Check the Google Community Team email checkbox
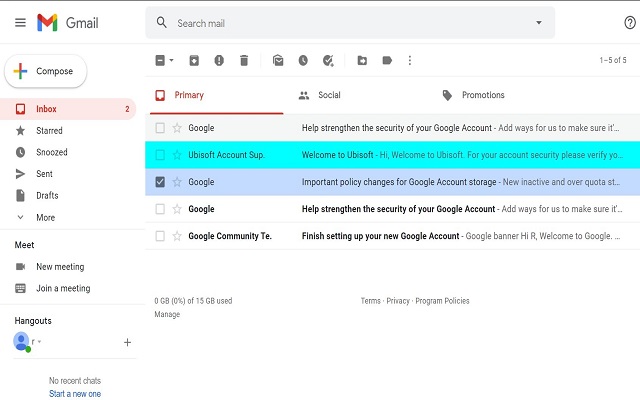This screenshot has height=400, width=640. [160, 236]
